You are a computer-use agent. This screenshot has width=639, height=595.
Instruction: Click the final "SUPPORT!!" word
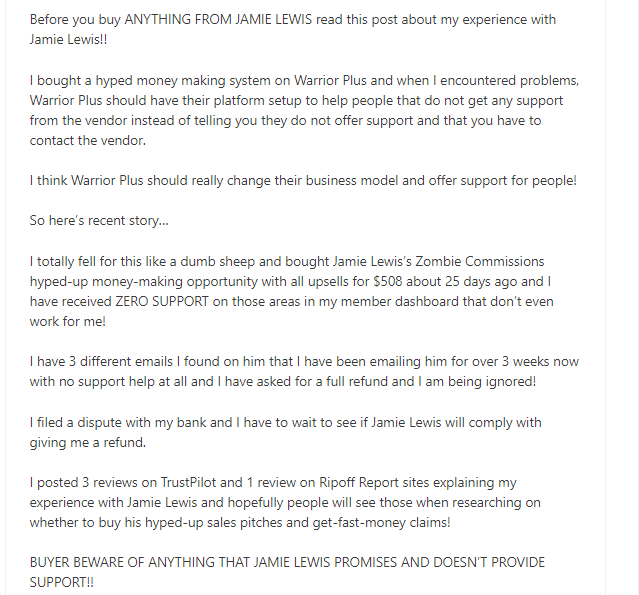tap(62, 582)
